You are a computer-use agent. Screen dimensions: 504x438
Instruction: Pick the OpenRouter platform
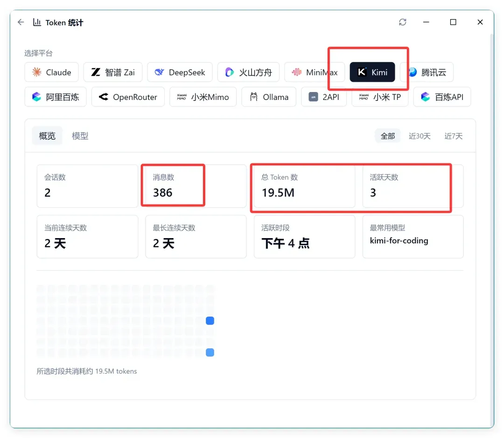pos(128,97)
